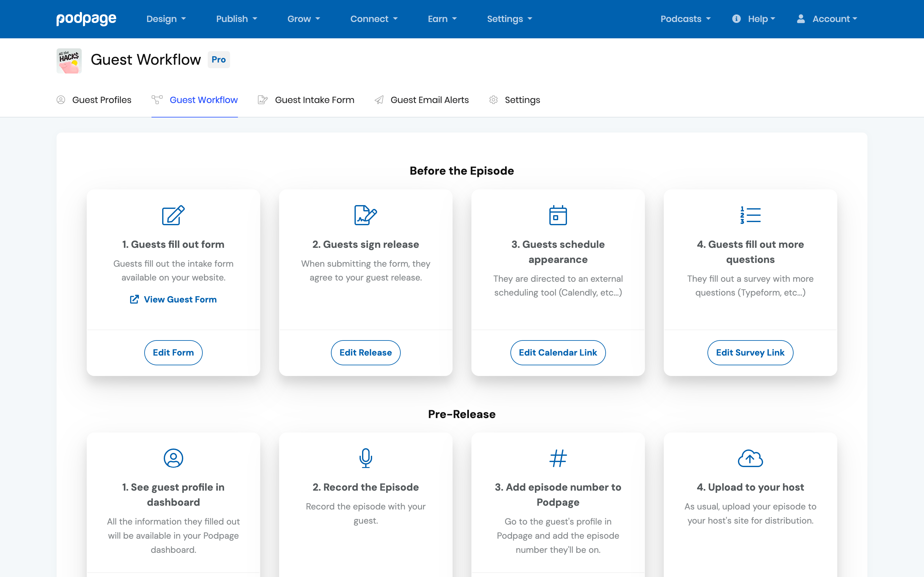
Task: Click the Edit Calendar Link button
Action: 558,353
